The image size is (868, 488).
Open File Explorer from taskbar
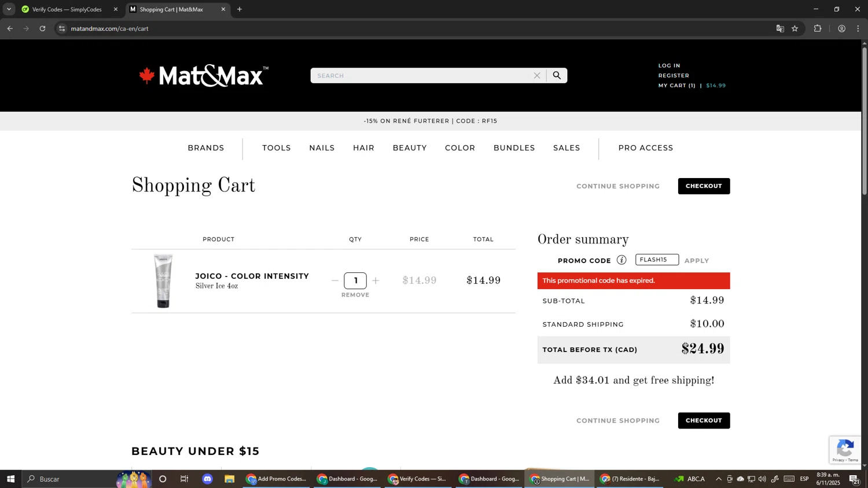pos(230,479)
